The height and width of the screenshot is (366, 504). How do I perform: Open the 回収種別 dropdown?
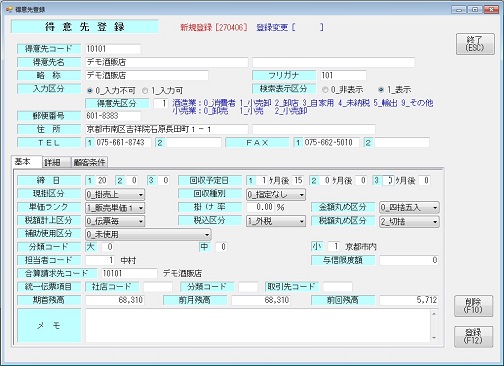point(276,194)
